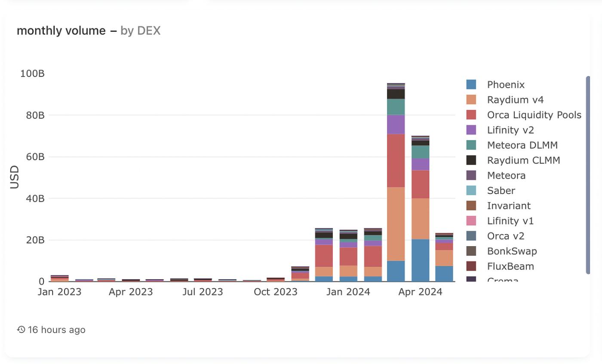This screenshot has height=364, width=602.
Task: Toggle the Meteora DLMM legend label
Action: [x=522, y=145]
